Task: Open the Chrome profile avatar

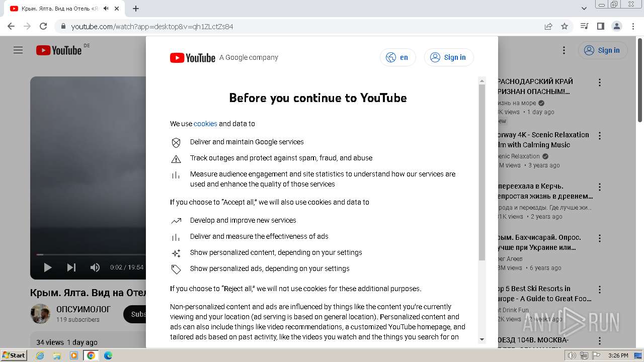Action: click(x=617, y=26)
